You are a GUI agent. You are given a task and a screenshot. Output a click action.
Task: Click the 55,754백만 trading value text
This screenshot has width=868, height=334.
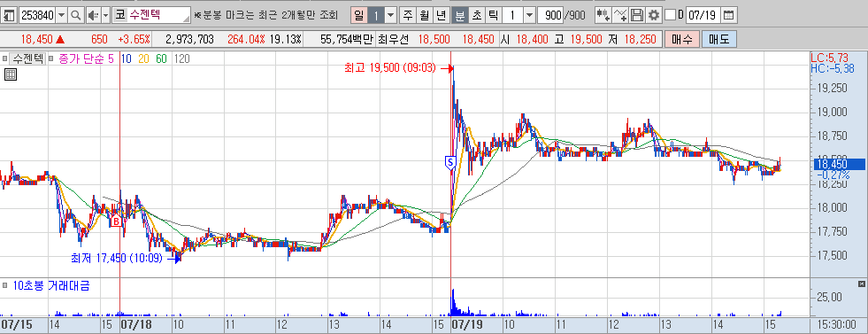[347, 39]
